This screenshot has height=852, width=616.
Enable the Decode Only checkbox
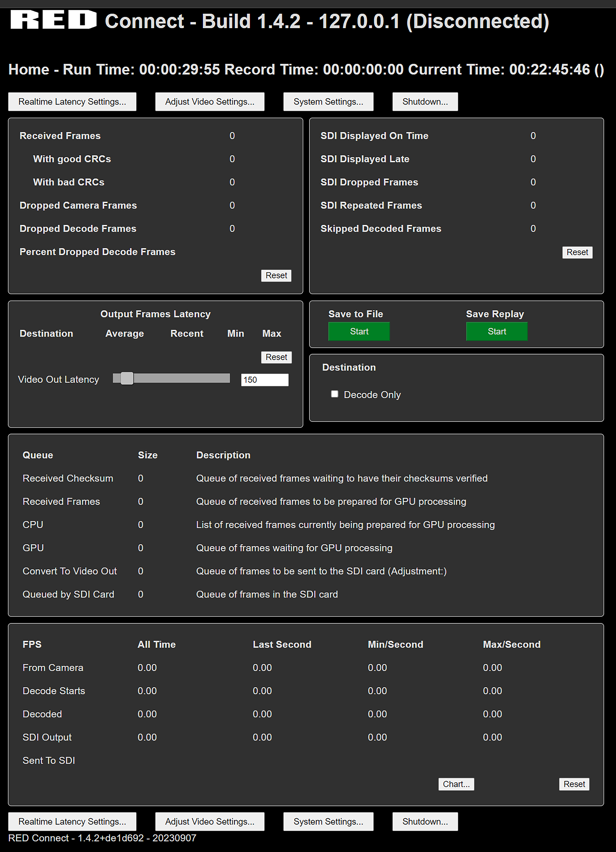(334, 394)
